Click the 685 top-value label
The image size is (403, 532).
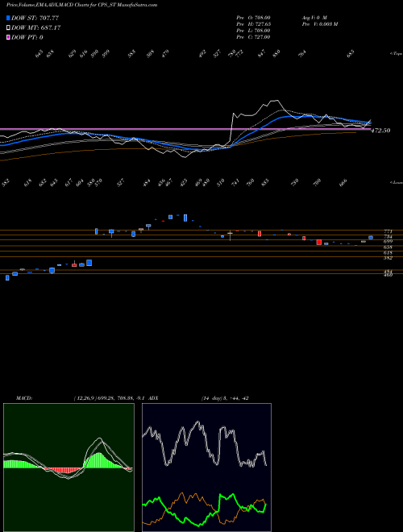351,54
